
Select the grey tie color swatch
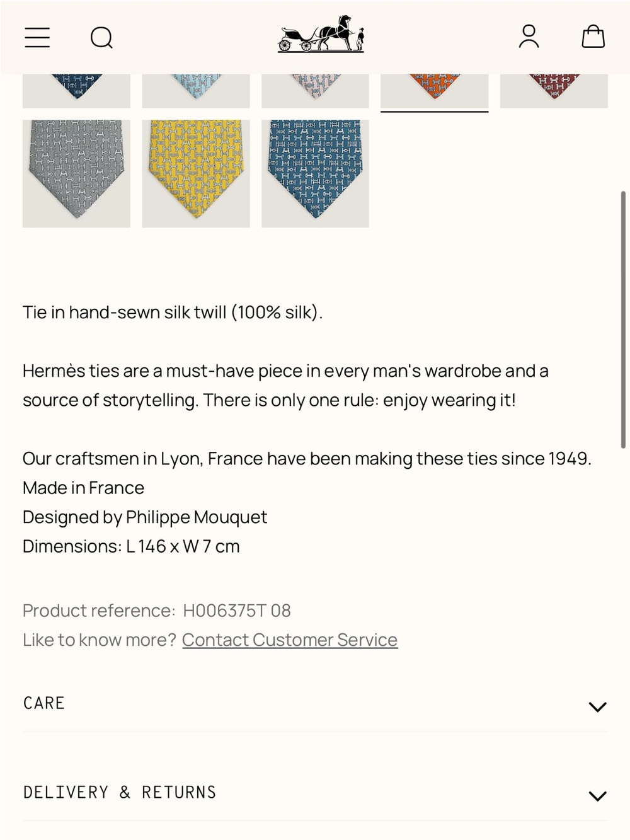pyautogui.click(x=76, y=173)
